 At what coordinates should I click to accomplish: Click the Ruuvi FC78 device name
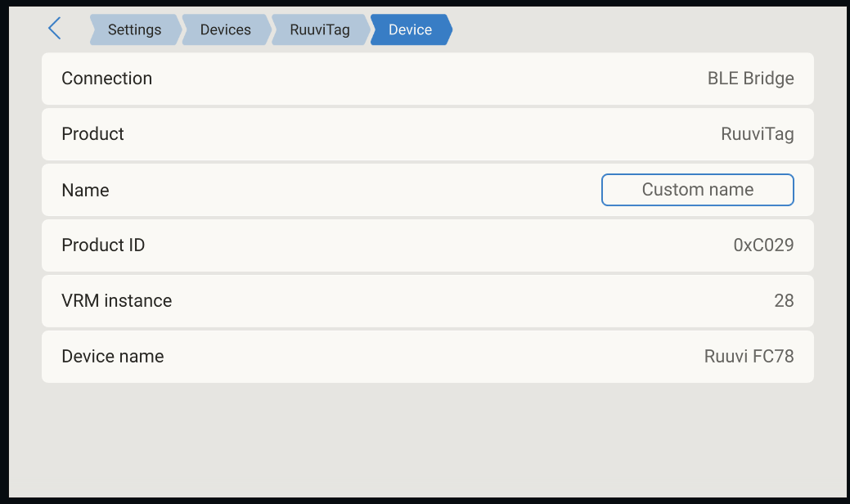click(x=749, y=356)
